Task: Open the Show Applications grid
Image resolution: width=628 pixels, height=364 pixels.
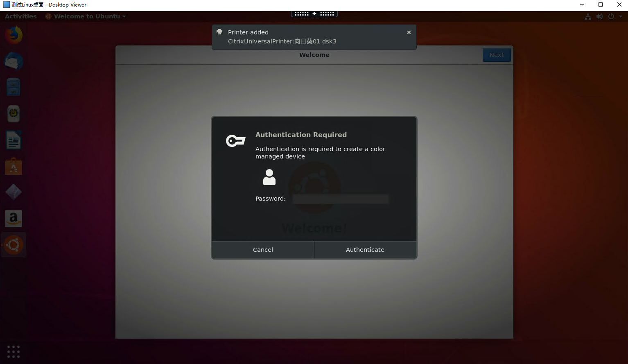Action: 13,352
